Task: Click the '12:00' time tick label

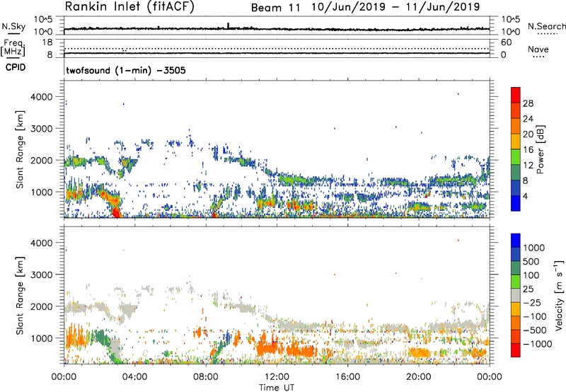Action: tap(277, 377)
